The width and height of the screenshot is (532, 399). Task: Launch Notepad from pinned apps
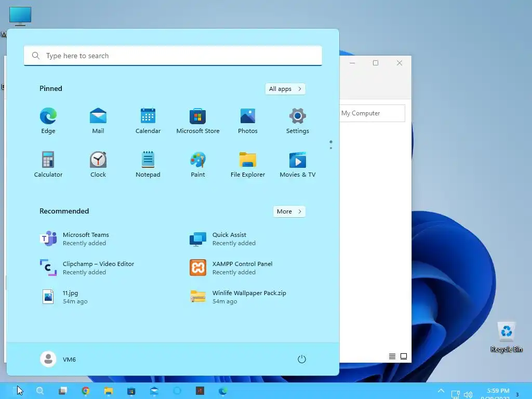(x=148, y=165)
